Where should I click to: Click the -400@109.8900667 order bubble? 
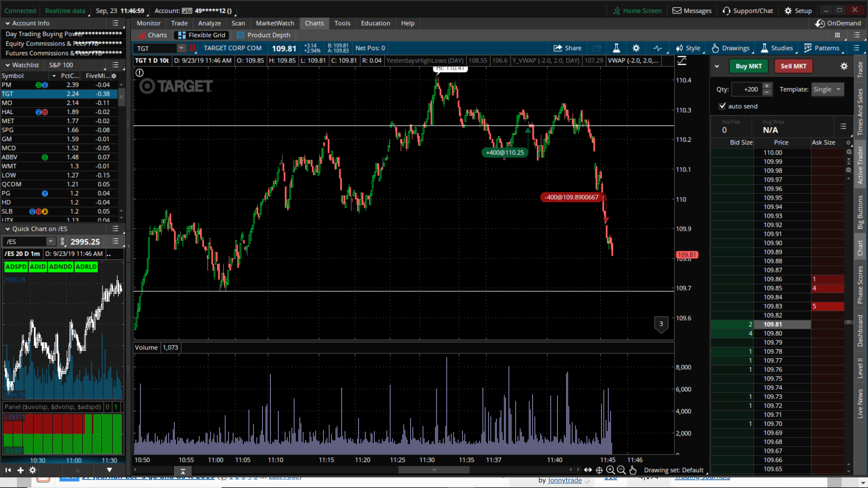click(571, 197)
